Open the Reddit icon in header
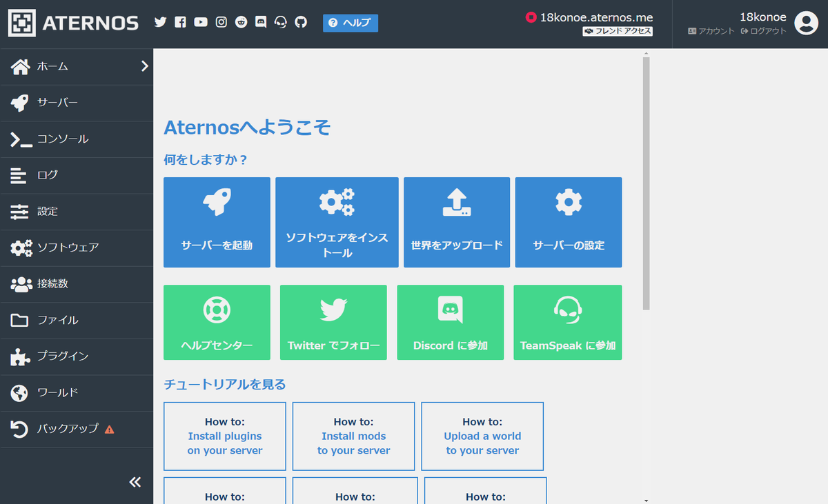The width and height of the screenshot is (828, 504). click(x=241, y=22)
